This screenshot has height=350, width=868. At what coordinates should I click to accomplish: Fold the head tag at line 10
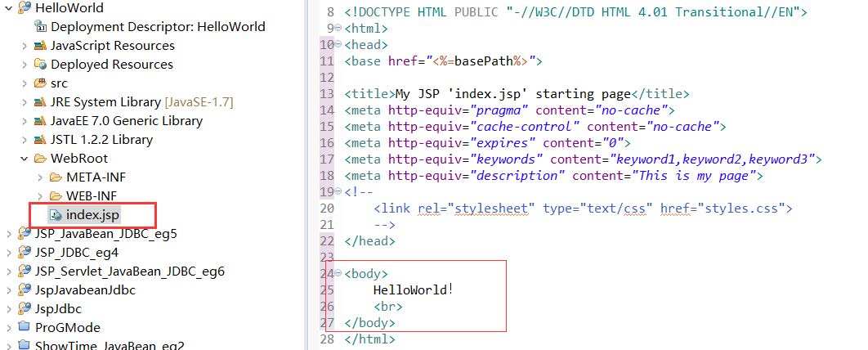[338, 44]
